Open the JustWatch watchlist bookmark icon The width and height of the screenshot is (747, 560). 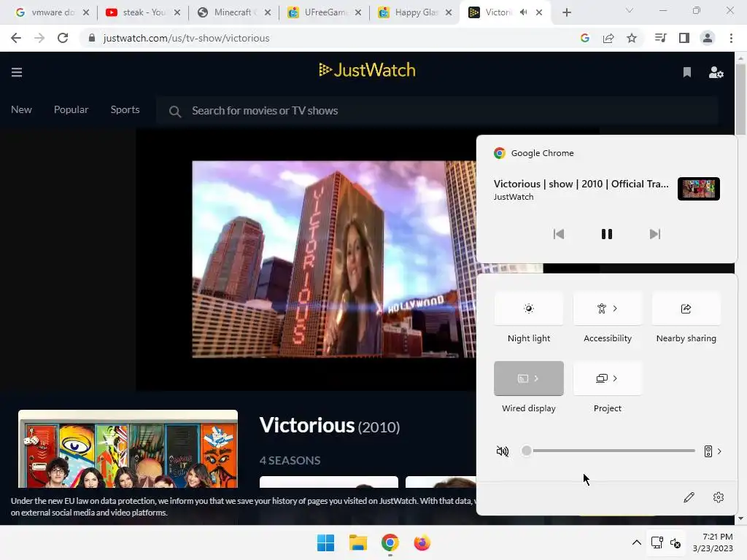687,72
